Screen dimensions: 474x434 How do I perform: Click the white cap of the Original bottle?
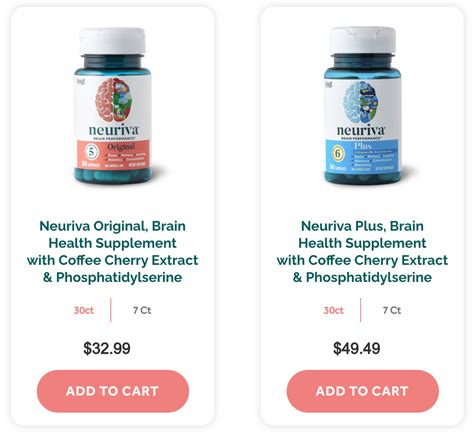click(x=112, y=41)
